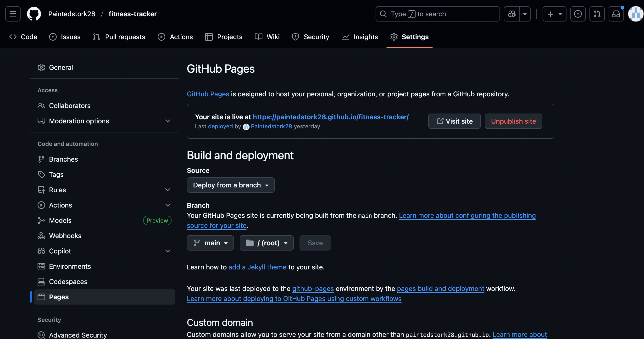This screenshot has height=339, width=644.
Task: Open the Deploy from a branch dropdown
Action: click(231, 185)
